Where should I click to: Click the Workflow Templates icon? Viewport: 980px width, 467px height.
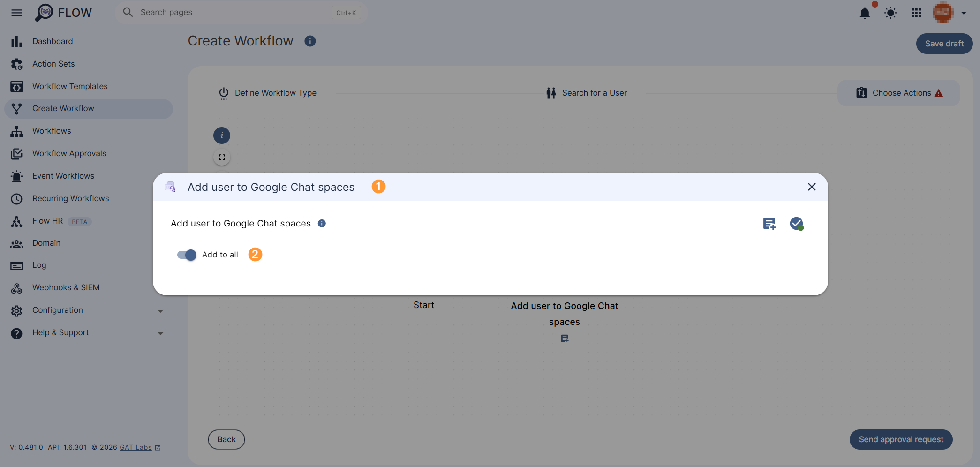click(x=16, y=86)
